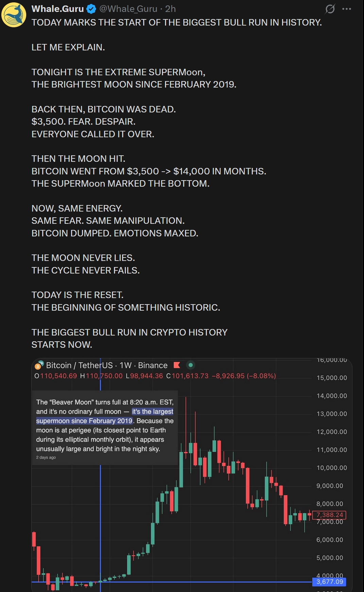This screenshot has width=364, height=592.
Task: Click the 2h post timestamp
Action: [x=170, y=9]
